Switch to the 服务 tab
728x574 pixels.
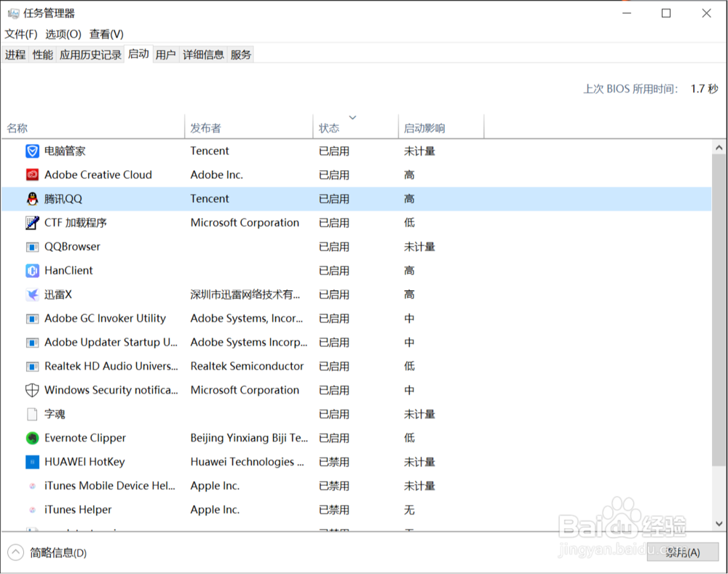(x=240, y=55)
